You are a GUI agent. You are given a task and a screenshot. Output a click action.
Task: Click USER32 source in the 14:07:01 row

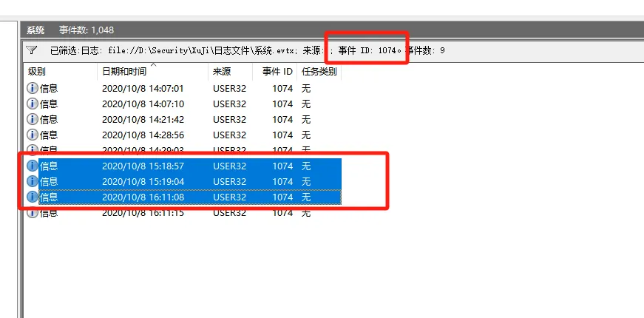coord(230,88)
